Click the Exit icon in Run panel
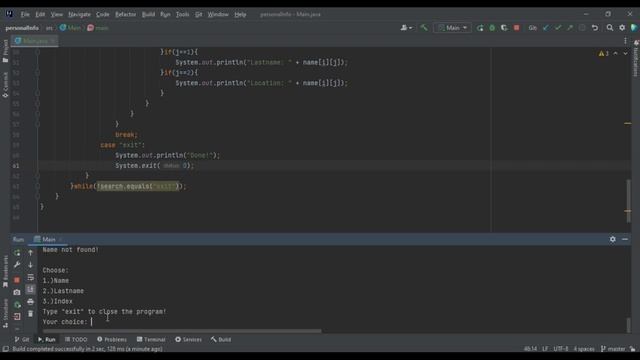Image resolution: width=640 pixels, height=360 pixels. (17, 316)
